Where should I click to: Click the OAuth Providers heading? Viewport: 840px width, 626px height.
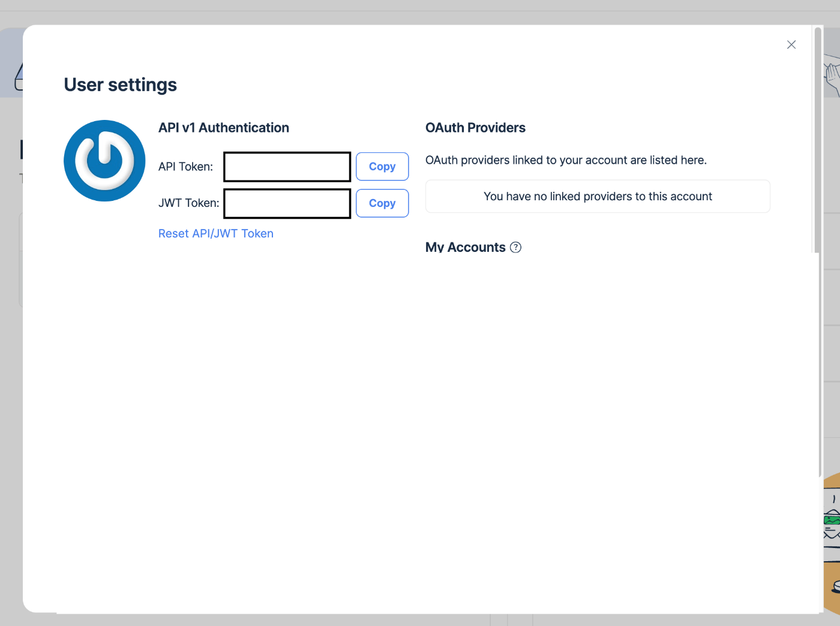pyautogui.click(x=475, y=128)
